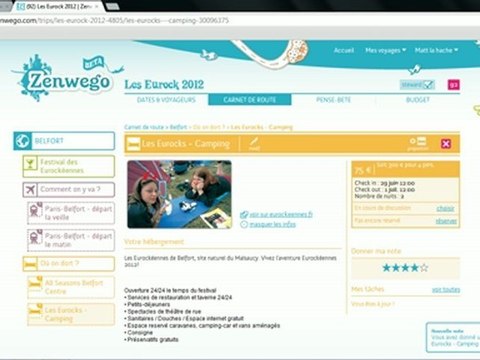This screenshot has width=480, height=360.
Task: Click the Check out date line
Action: click(385, 190)
